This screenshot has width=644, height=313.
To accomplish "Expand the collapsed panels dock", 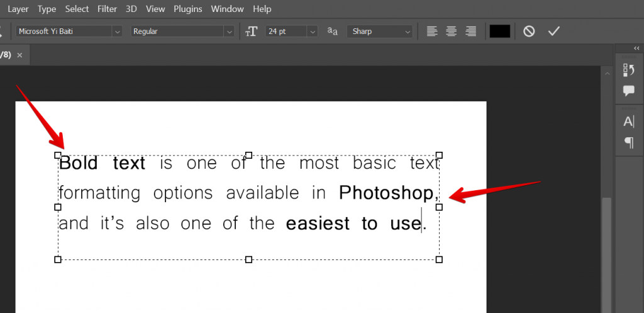I will (636, 48).
